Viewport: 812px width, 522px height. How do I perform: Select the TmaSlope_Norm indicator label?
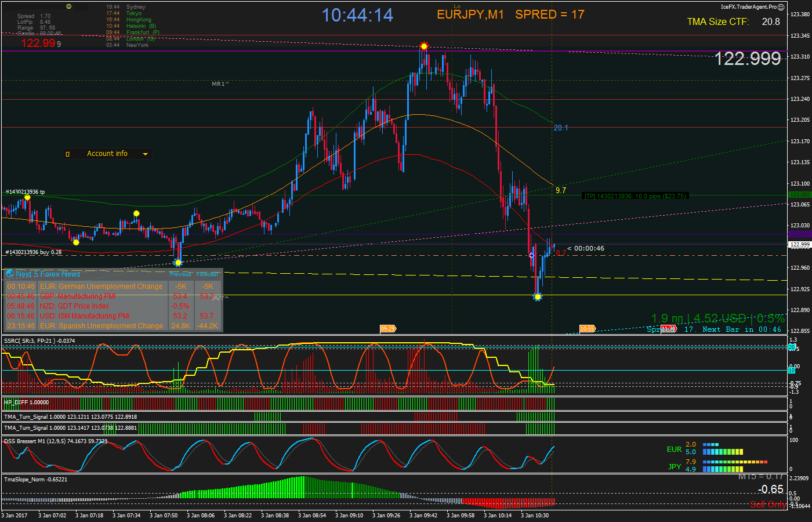pos(35,479)
